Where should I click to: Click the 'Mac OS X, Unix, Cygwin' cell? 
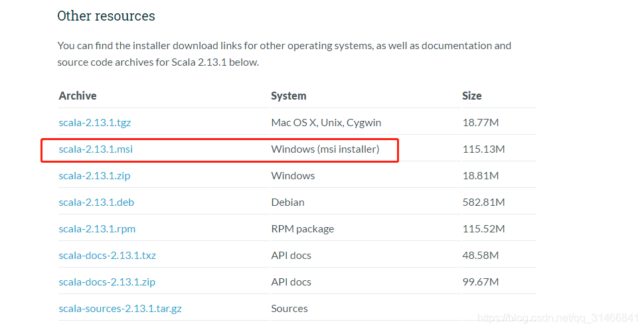(326, 122)
